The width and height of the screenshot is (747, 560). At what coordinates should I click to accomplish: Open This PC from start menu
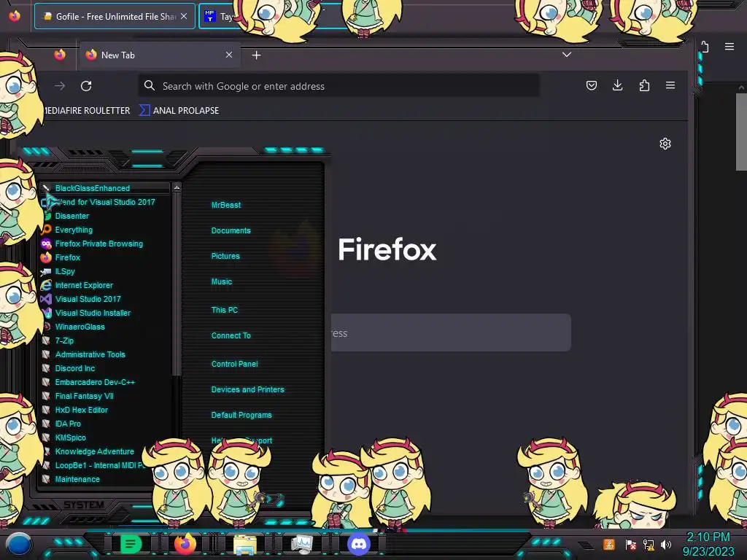coord(225,309)
